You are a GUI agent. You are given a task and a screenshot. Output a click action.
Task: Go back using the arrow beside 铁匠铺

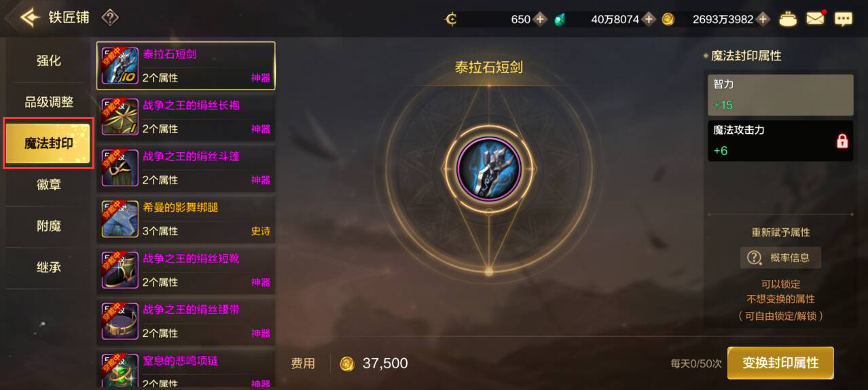coord(29,17)
